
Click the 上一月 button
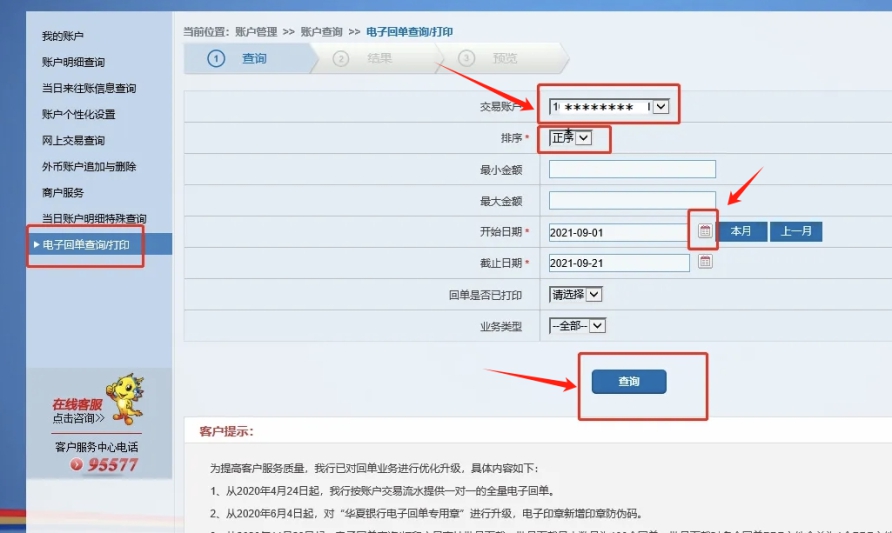(x=796, y=232)
